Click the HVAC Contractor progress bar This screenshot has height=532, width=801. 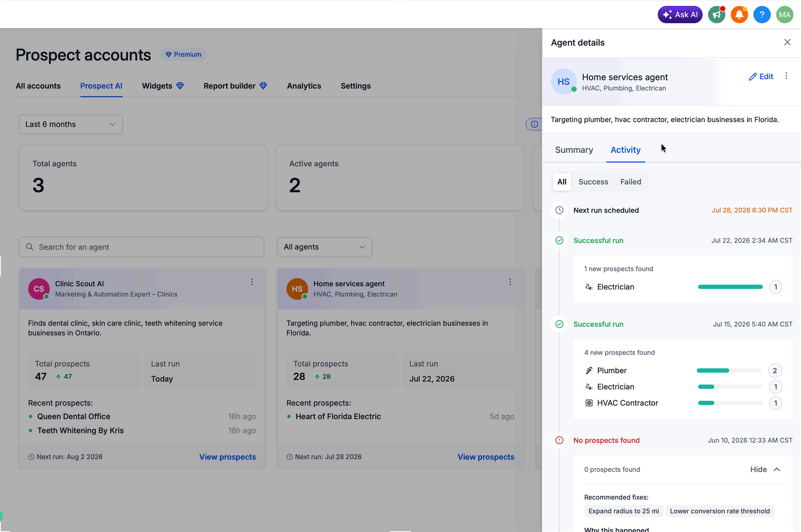tap(730, 403)
